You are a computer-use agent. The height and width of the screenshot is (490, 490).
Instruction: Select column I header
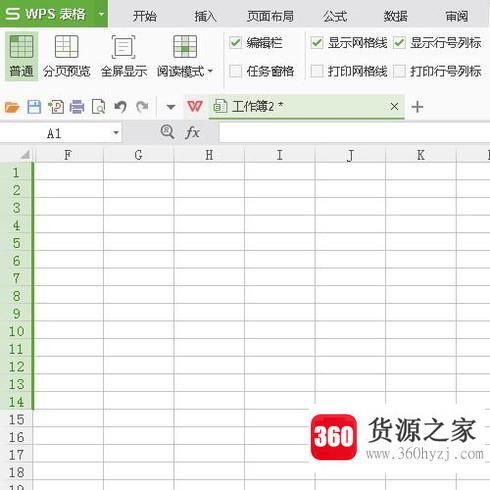pos(280,155)
